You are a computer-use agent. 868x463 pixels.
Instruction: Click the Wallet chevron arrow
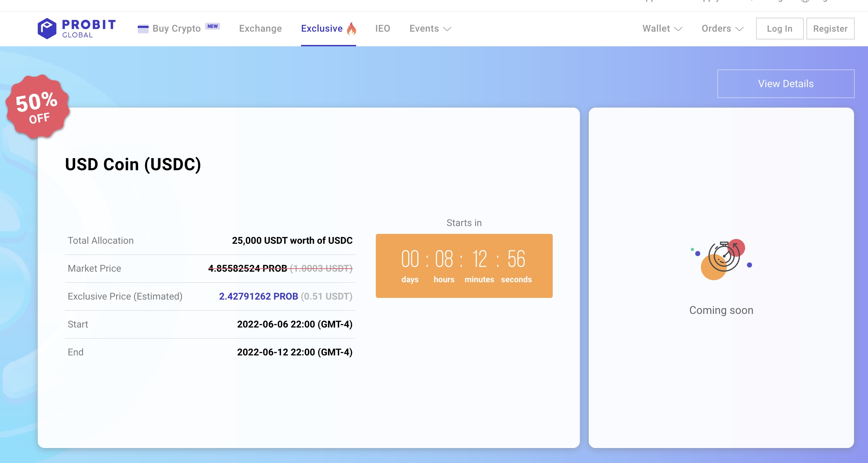(678, 29)
